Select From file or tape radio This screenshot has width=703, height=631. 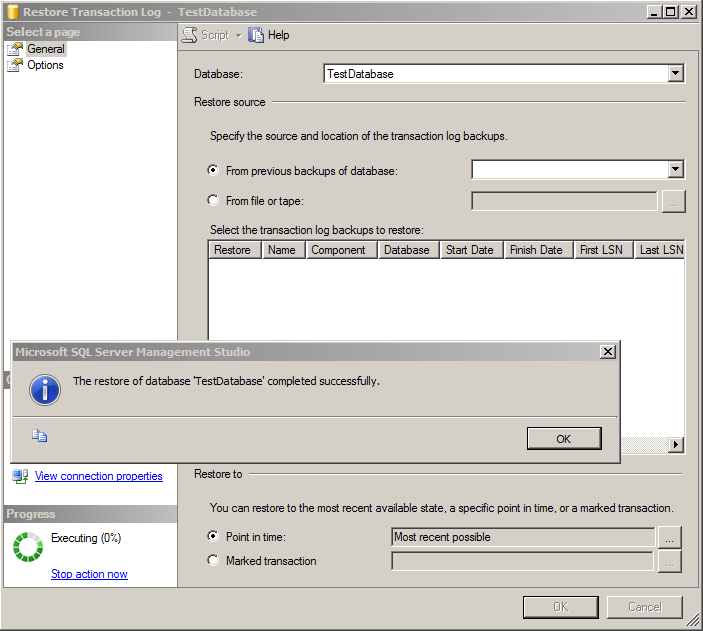[213, 200]
